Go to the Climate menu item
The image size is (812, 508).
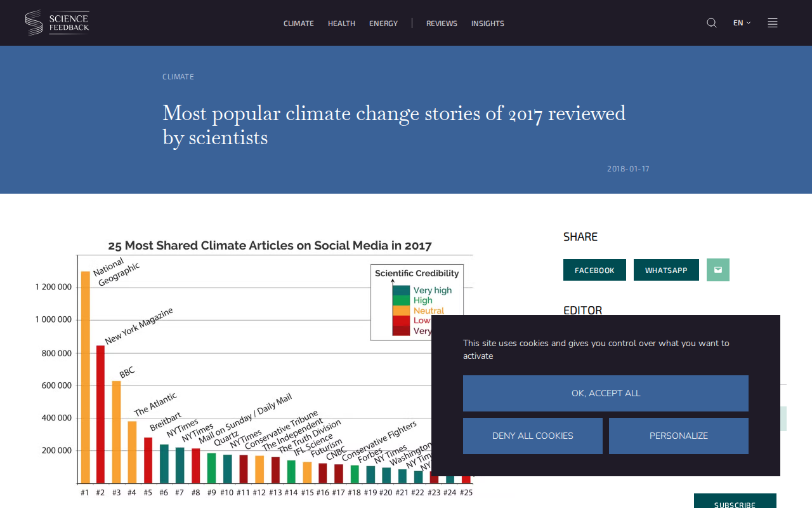click(299, 23)
